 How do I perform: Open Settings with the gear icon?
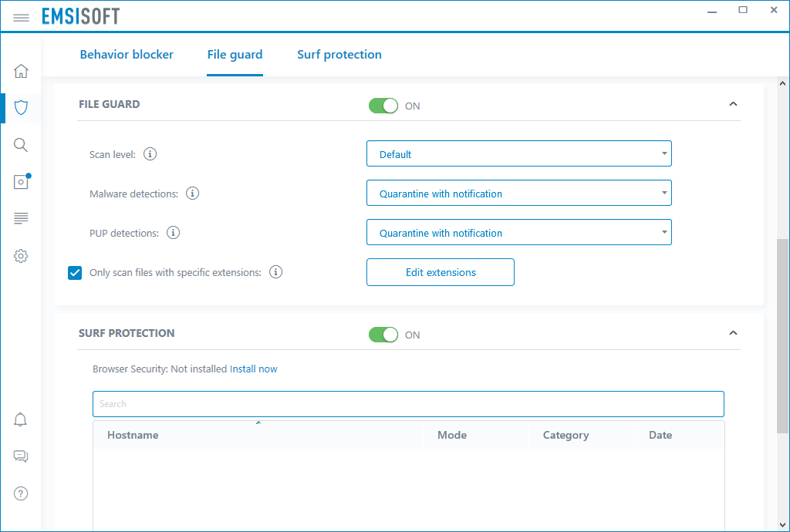tap(21, 255)
